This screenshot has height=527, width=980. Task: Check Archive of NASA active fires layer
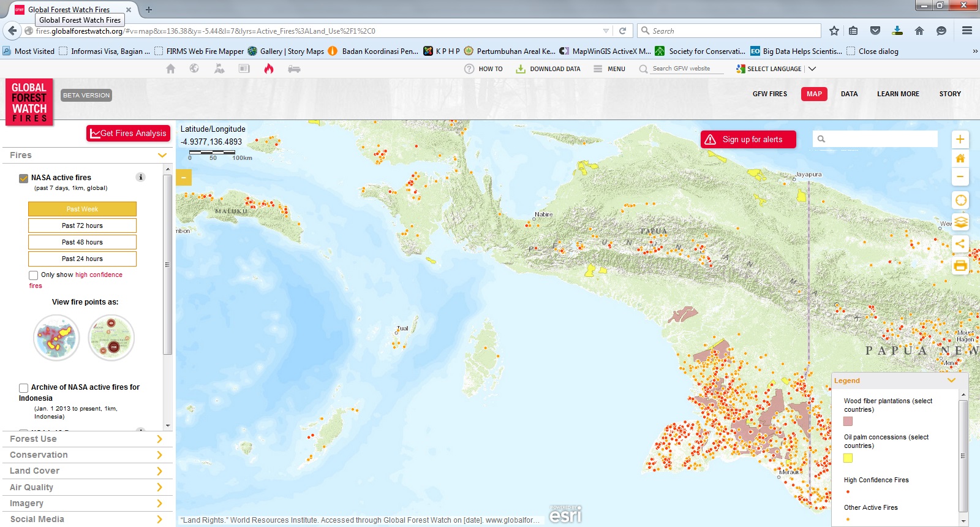click(x=24, y=388)
